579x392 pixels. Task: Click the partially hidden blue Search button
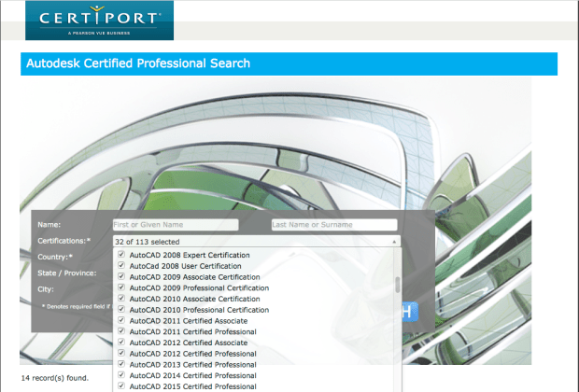[x=410, y=312]
